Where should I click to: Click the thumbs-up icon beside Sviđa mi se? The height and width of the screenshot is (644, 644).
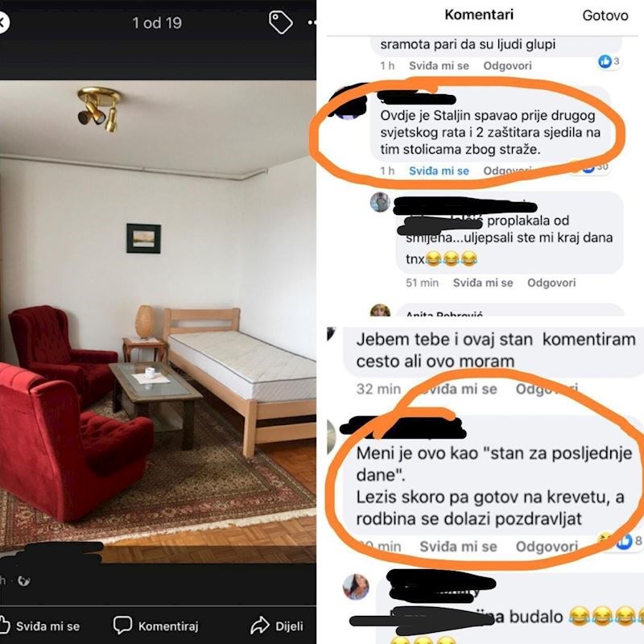click(x=5, y=625)
